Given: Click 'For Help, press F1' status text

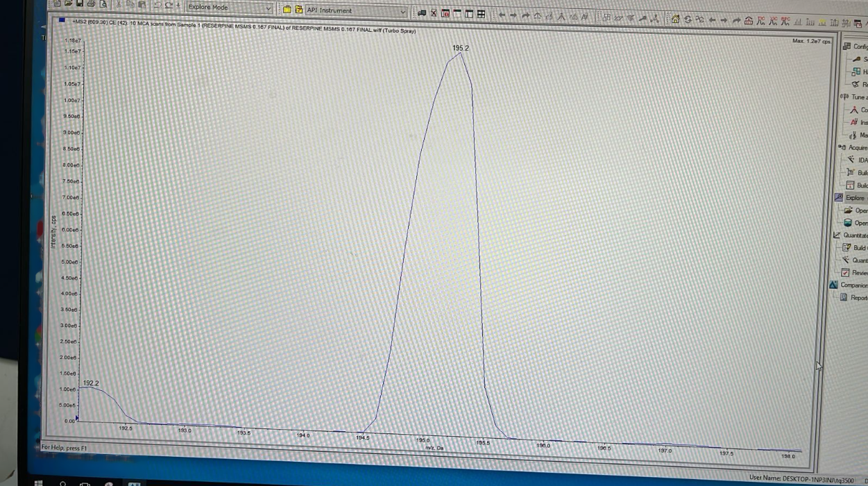Looking at the screenshot, I should pyautogui.click(x=65, y=448).
